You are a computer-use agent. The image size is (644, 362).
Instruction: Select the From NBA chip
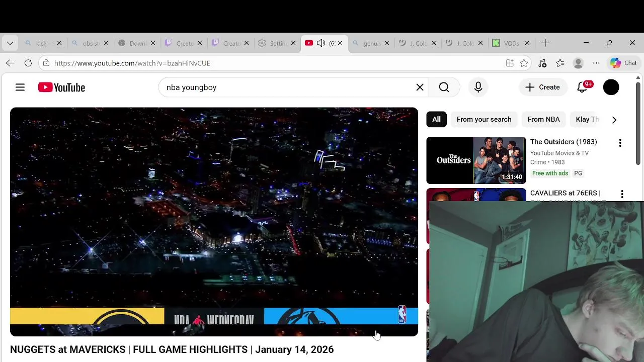[543, 119]
